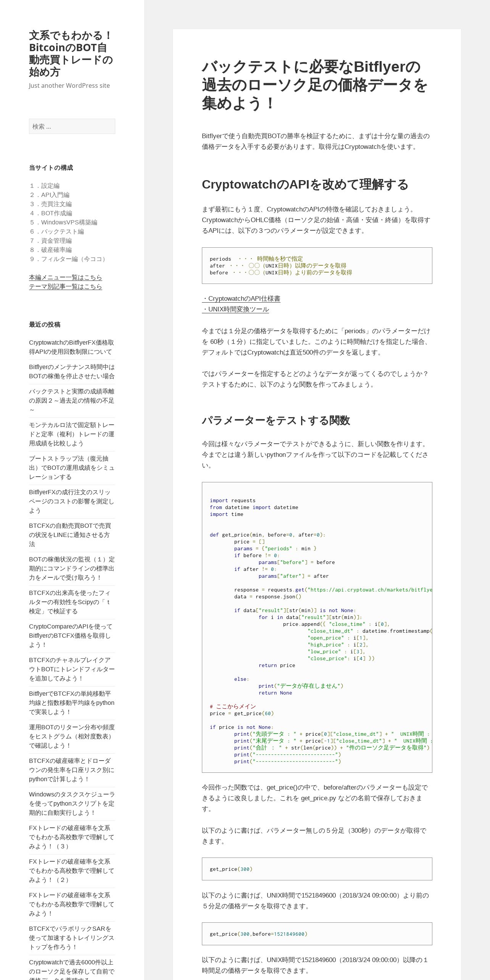
Task: Open post Bitflyerのメンテナンス時間中はBOTの稼働を停止させたい場合
Action: (72, 372)
